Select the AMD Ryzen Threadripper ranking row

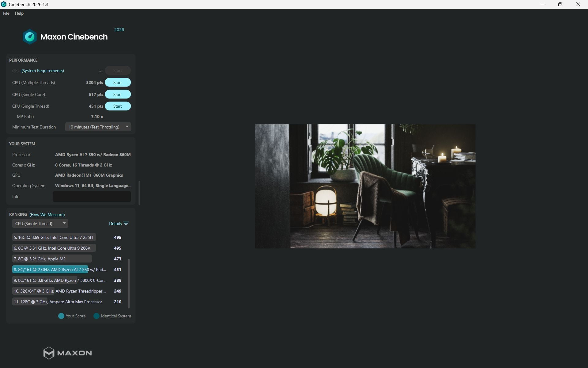[67, 291]
